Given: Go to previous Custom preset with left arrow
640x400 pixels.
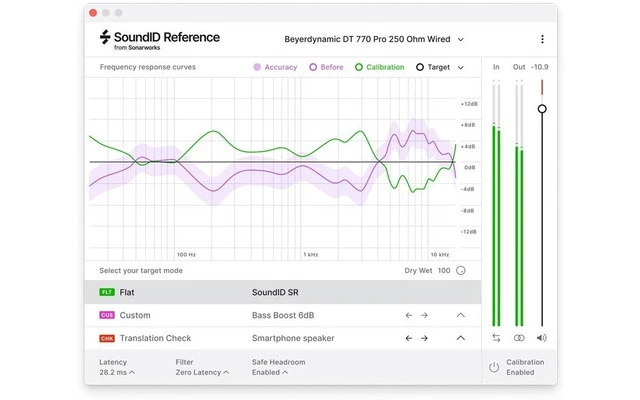Looking at the screenshot, I should tap(408, 315).
